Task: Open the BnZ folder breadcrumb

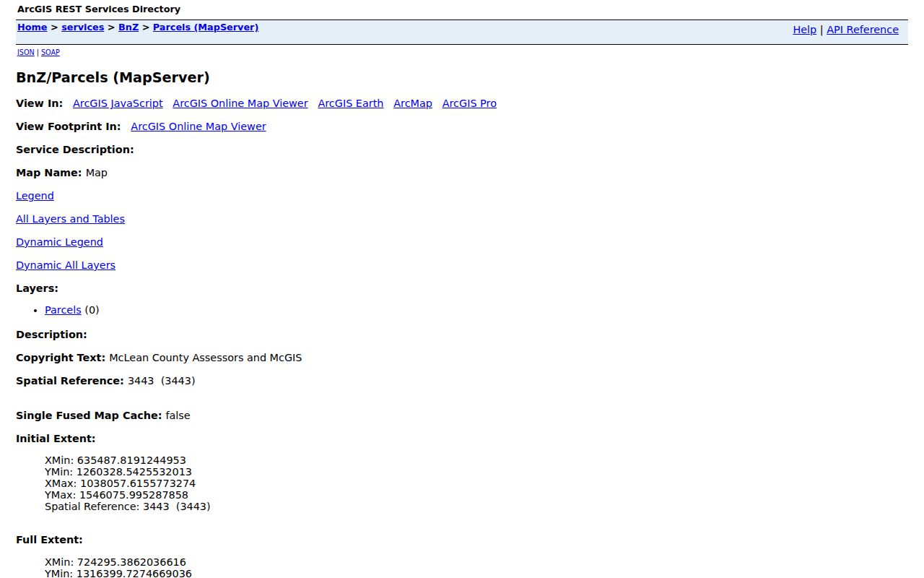Action: (128, 27)
